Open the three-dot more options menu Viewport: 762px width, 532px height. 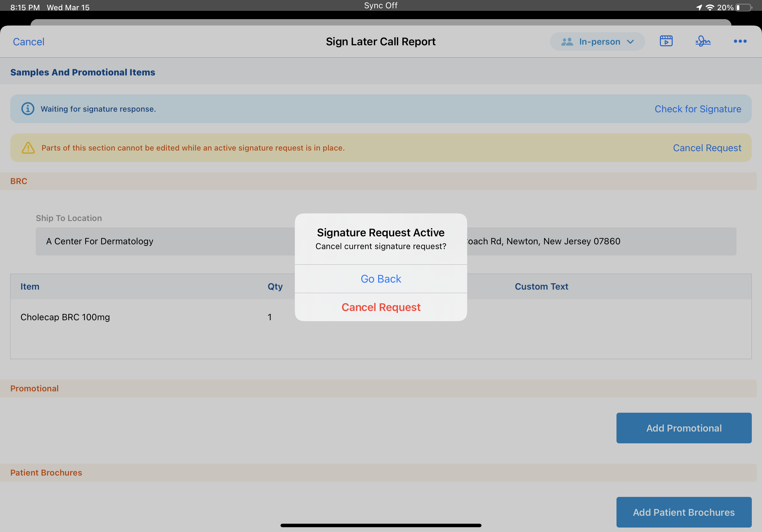[740, 41]
